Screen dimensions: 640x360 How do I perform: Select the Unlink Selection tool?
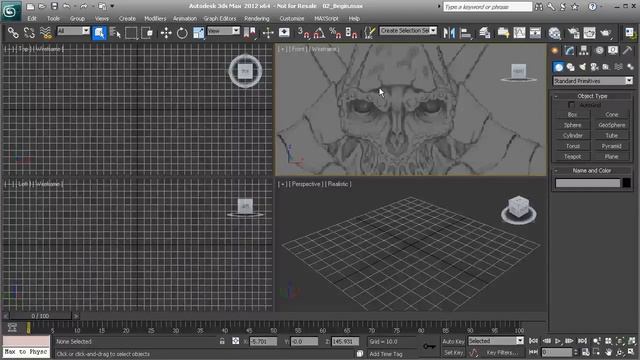click(29, 32)
